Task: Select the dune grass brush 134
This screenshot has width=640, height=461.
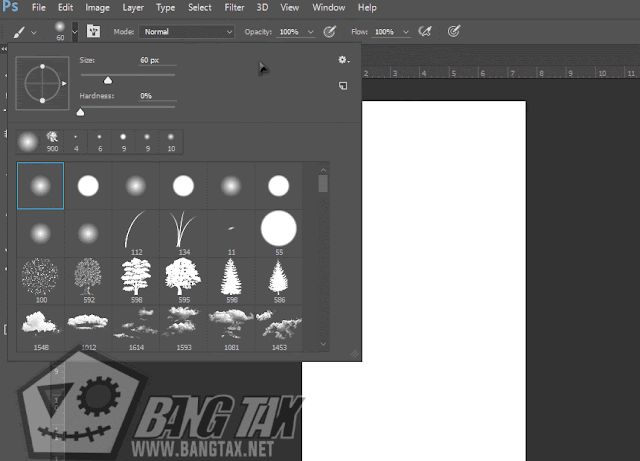Action: (184, 233)
